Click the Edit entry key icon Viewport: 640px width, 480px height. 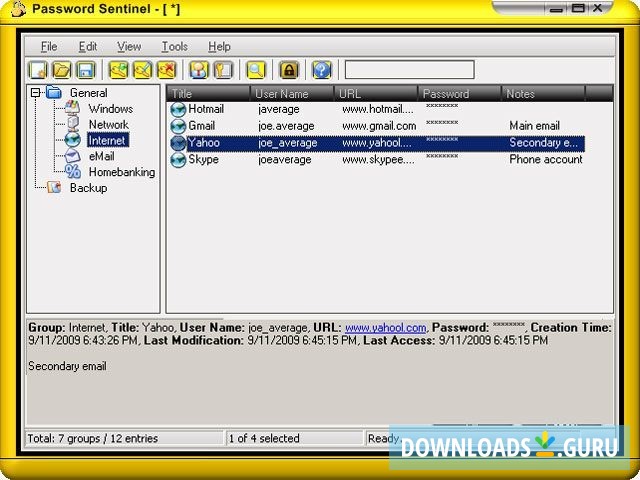click(x=142, y=70)
